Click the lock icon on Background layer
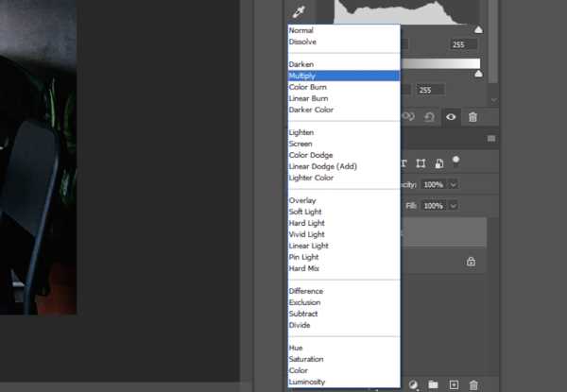The height and width of the screenshot is (392, 567). click(x=471, y=262)
